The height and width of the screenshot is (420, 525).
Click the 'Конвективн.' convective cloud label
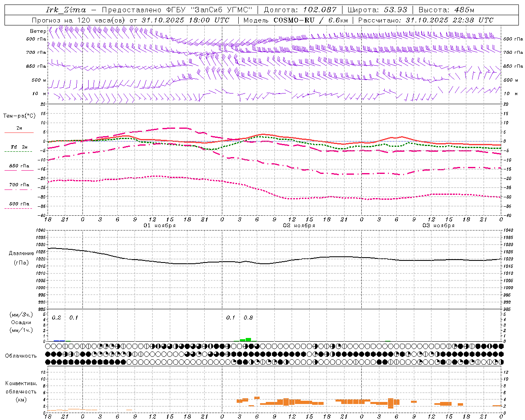(x=21, y=383)
